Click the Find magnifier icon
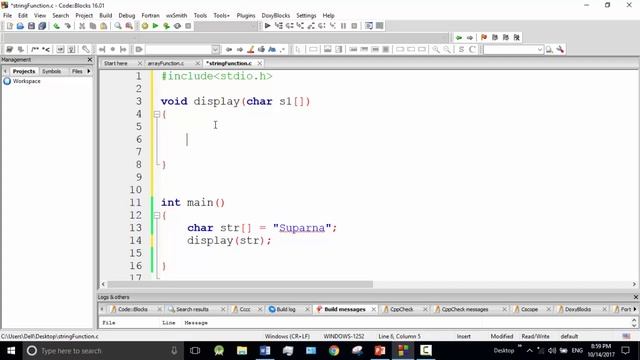The height and width of the screenshot is (360, 640). (118, 26)
